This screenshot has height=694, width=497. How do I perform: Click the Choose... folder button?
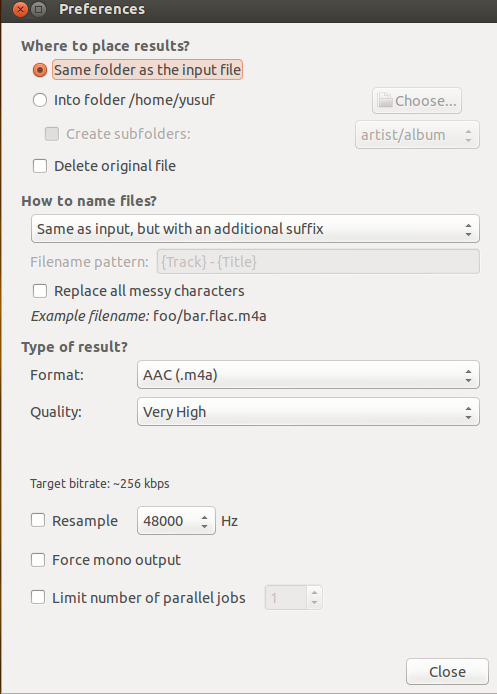pos(417,101)
